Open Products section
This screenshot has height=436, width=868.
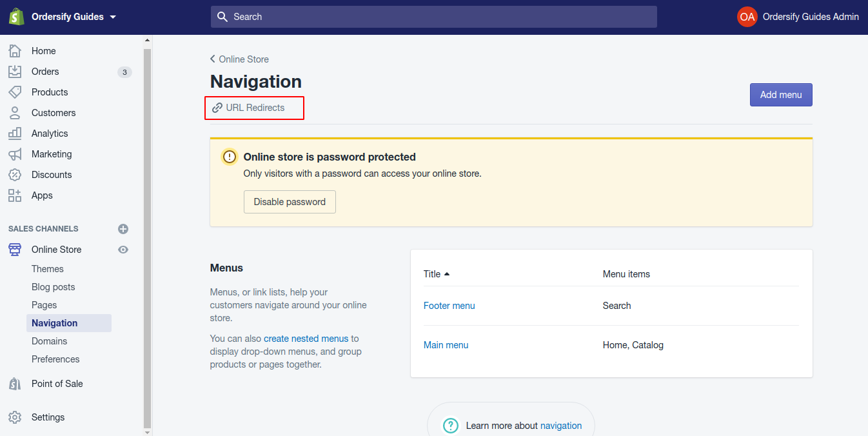pos(50,92)
